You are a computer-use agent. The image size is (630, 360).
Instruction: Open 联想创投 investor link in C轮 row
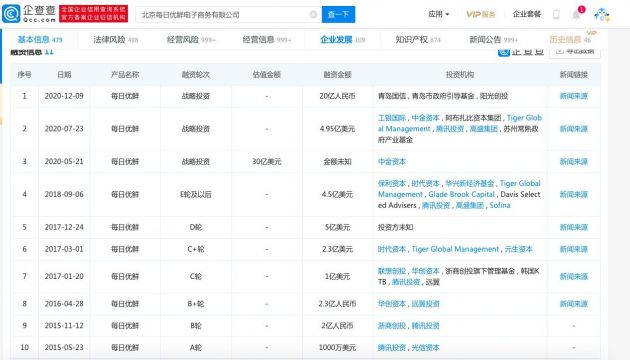click(x=392, y=271)
